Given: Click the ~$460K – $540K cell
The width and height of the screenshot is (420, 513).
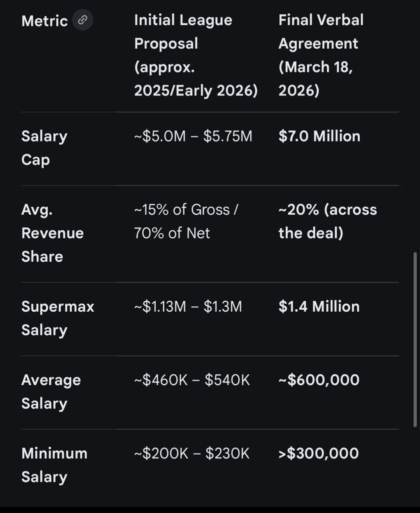Looking at the screenshot, I should coord(192,380).
